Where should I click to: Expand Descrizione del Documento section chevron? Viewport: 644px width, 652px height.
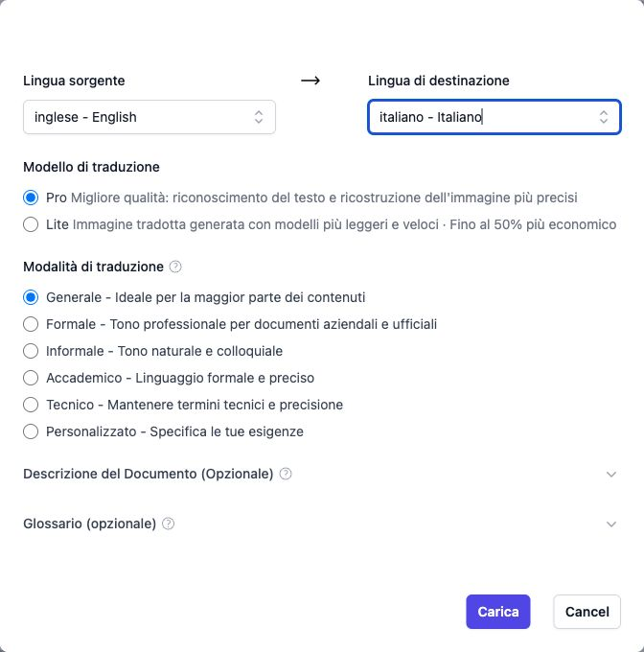pos(611,474)
